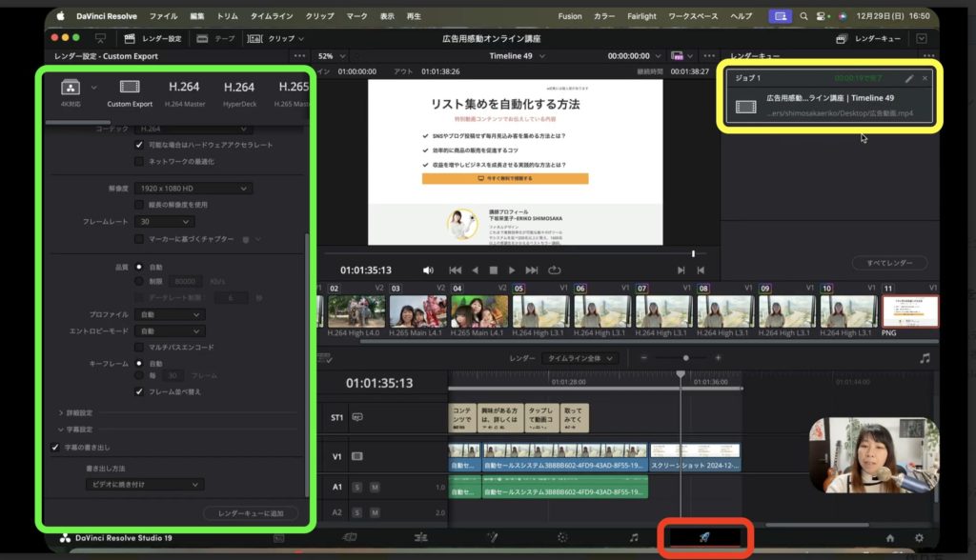976x560 pixels.
Task: Open the Color page icon
Action: 564,537
